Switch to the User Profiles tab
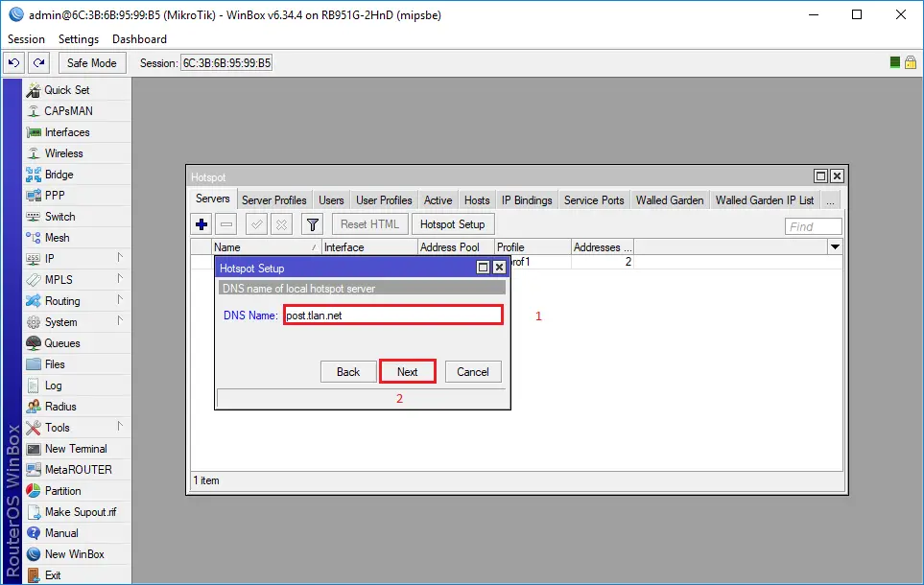The width and height of the screenshot is (924, 585). point(384,200)
